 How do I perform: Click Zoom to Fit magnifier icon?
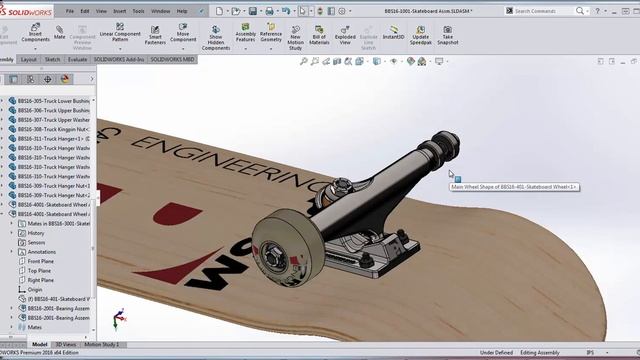point(304,61)
